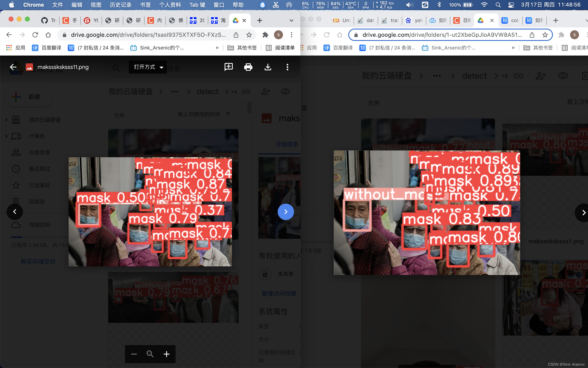
Task: Open 已加星标 in Drive sidebar
Action: (40, 185)
